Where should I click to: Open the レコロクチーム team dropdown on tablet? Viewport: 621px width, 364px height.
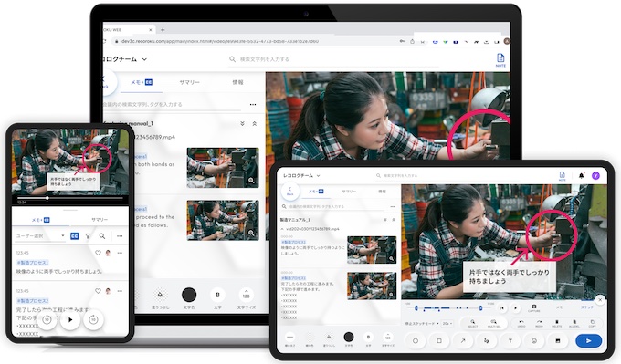(301, 175)
